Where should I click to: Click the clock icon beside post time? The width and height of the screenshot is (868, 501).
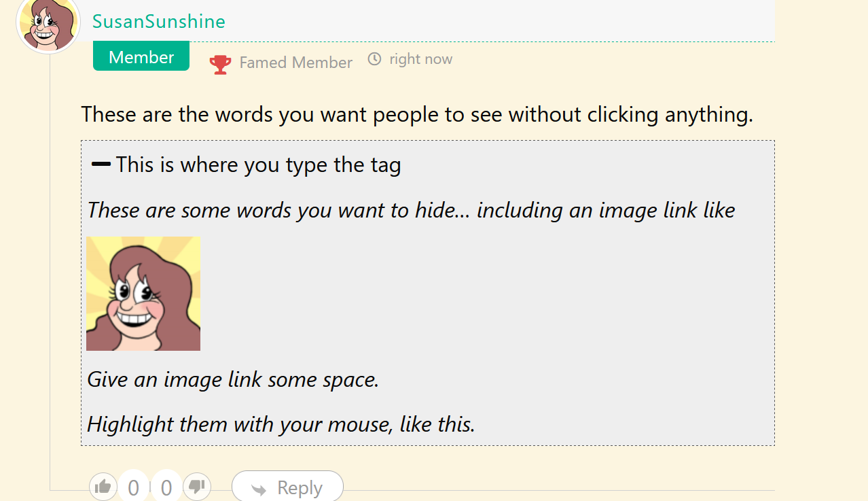374,59
